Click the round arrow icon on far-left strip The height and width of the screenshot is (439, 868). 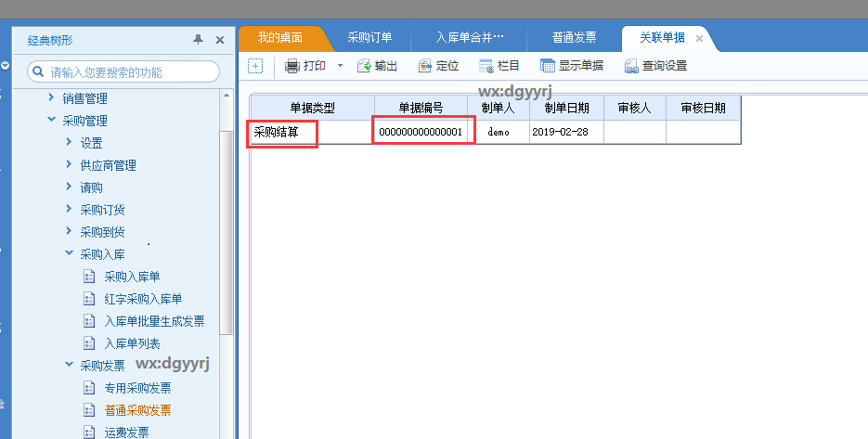[5, 65]
